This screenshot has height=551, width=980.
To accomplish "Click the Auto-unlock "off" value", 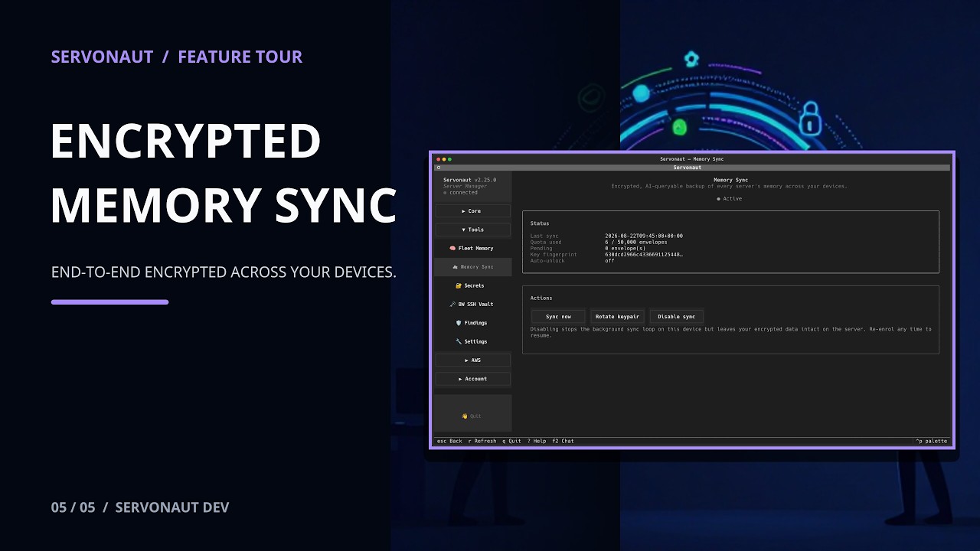I will 609,261.
